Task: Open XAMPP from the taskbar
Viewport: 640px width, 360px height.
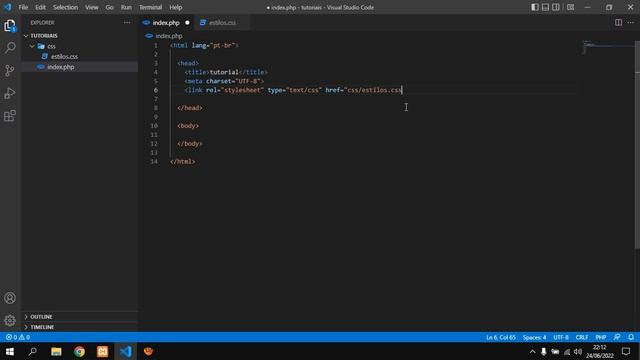Action: (102, 351)
